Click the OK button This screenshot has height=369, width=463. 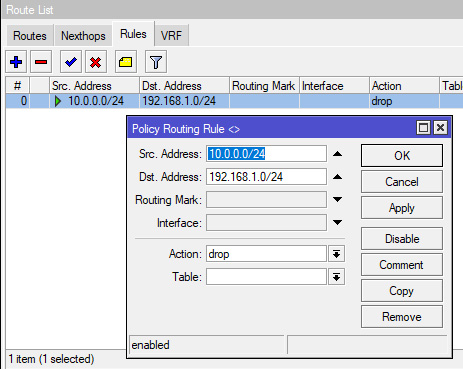(402, 156)
